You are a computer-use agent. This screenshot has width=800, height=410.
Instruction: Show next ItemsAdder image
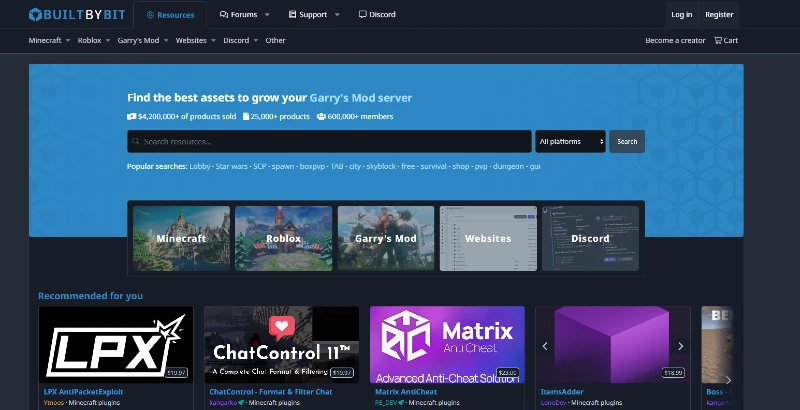tap(680, 346)
